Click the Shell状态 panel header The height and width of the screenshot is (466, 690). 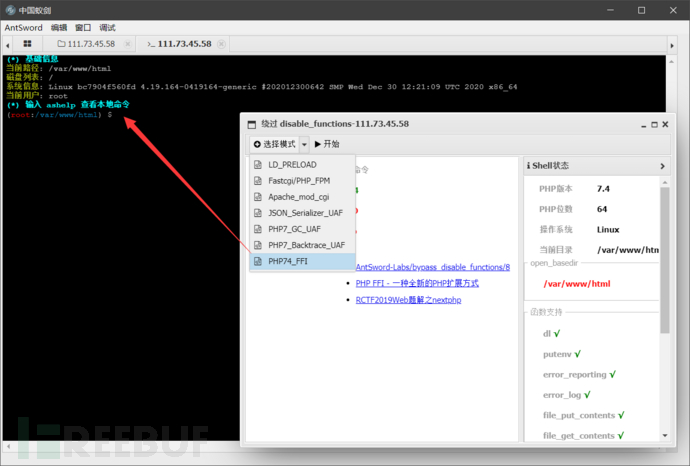click(597, 166)
